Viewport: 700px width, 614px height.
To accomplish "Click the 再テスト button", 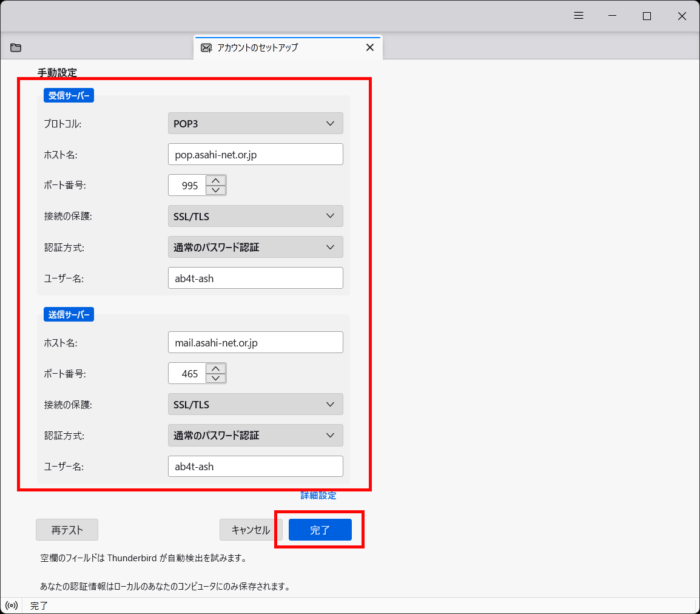I will 67,530.
